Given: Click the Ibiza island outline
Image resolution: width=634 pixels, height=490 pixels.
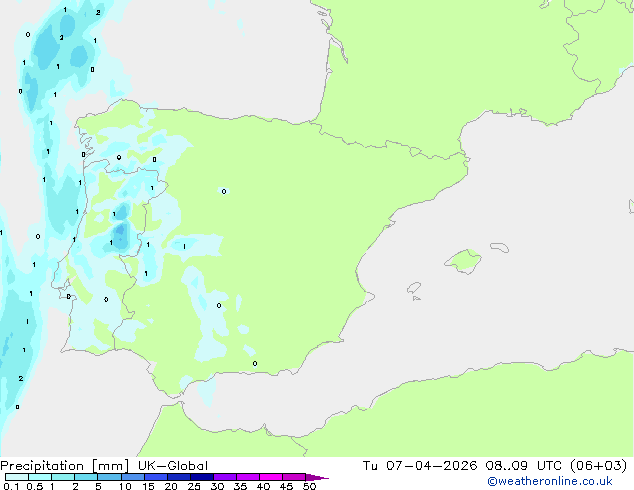Looking at the screenshot, I should (414, 288).
